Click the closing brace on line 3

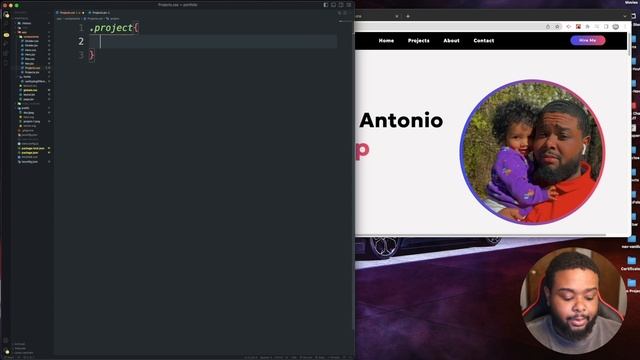click(92, 55)
